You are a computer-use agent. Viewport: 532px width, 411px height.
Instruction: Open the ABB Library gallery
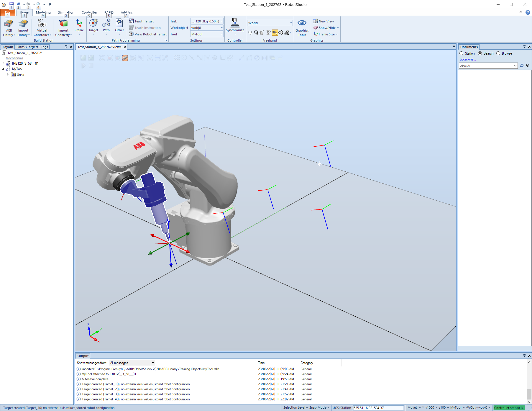(x=9, y=28)
